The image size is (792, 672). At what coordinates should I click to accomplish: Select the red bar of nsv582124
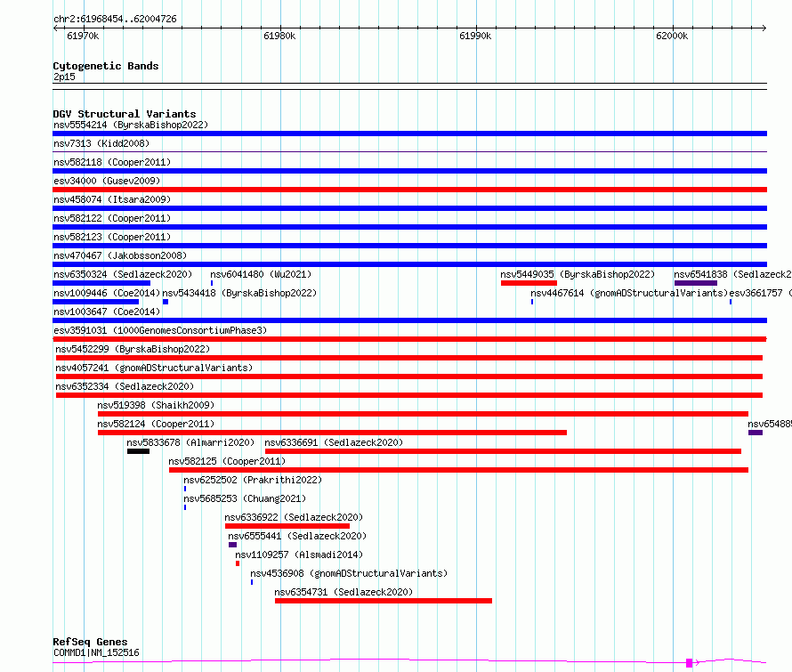point(332,433)
